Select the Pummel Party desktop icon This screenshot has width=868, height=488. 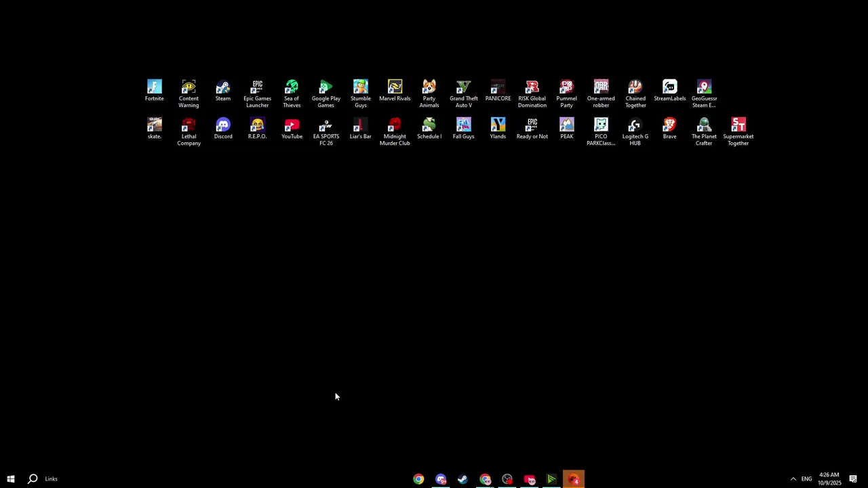click(566, 94)
